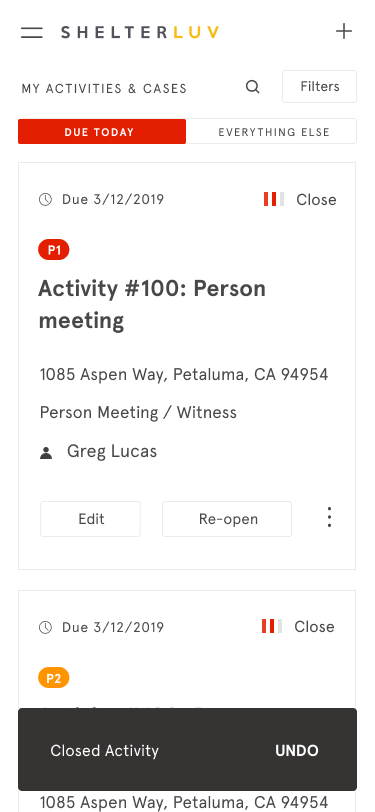Open search with the magnifier icon
Viewport: 375px width, 812px height.
252,86
